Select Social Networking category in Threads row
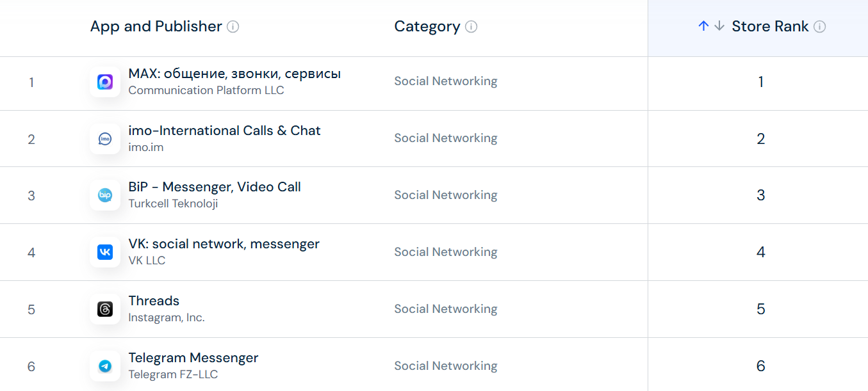 [445, 309]
